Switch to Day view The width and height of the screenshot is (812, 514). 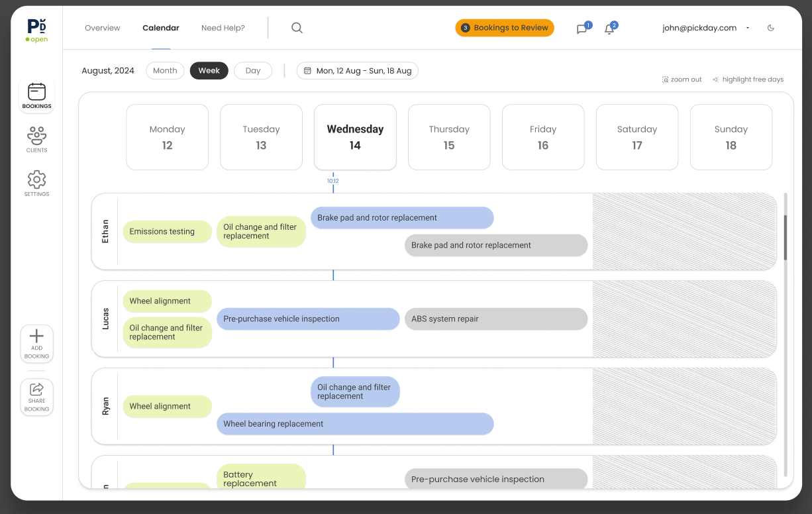(x=253, y=71)
